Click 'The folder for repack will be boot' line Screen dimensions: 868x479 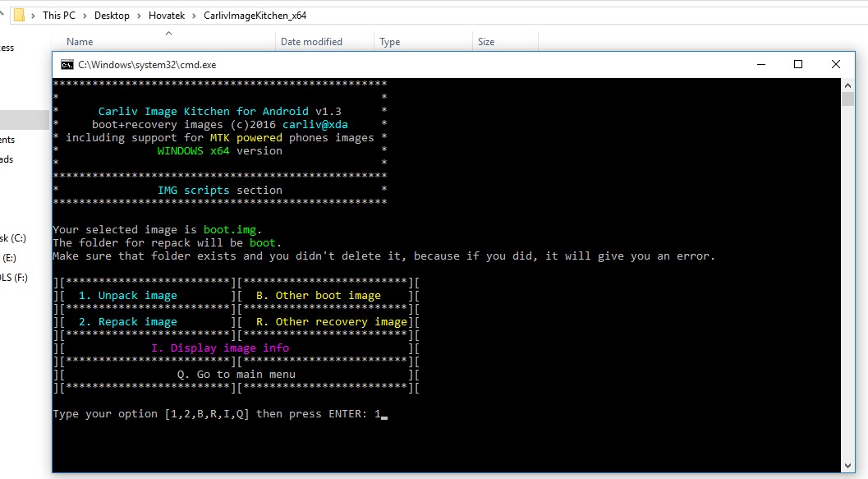point(167,242)
